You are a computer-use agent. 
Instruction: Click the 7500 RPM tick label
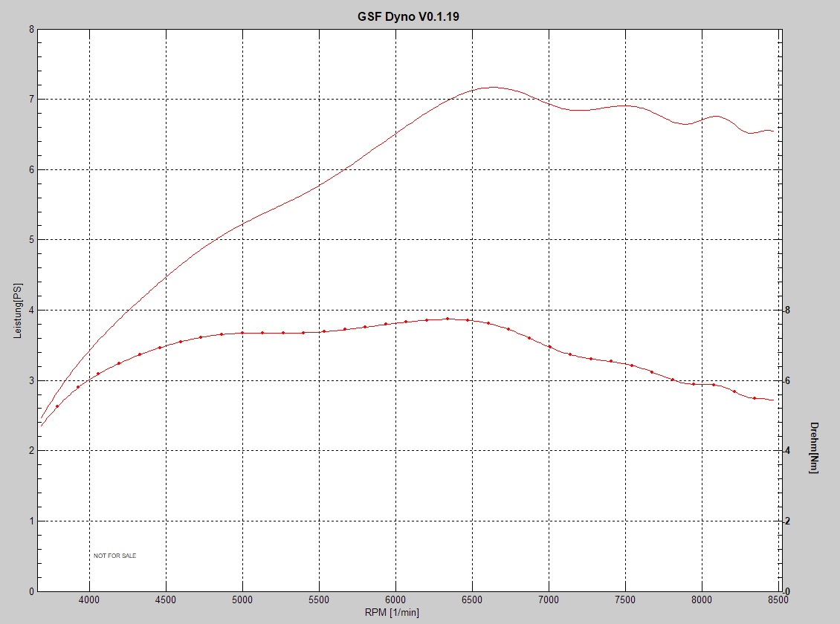point(625,600)
